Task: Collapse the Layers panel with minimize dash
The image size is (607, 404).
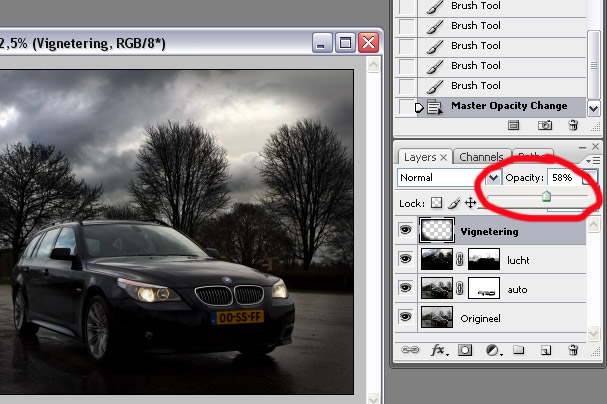Action: (x=582, y=147)
